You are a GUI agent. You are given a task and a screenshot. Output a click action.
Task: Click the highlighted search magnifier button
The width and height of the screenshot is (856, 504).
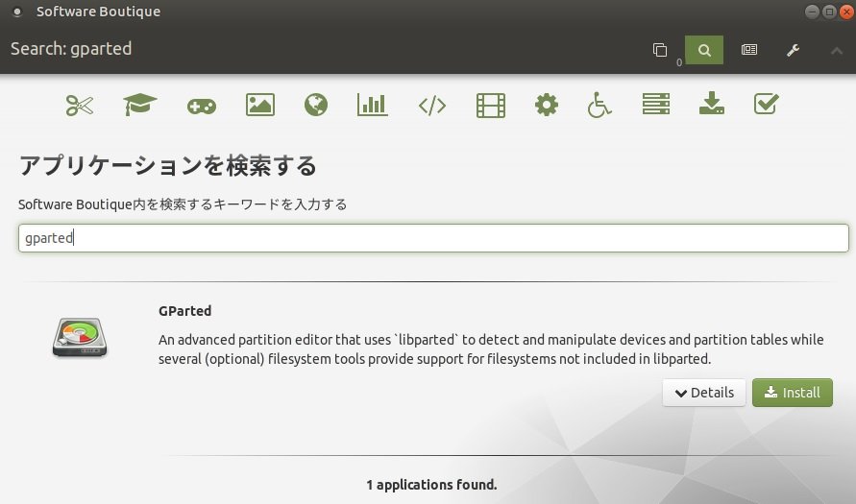click(x=704, y=50)
